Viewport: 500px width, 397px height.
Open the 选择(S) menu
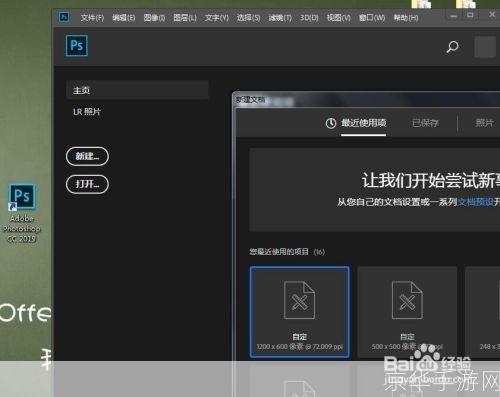coord(248,18)
